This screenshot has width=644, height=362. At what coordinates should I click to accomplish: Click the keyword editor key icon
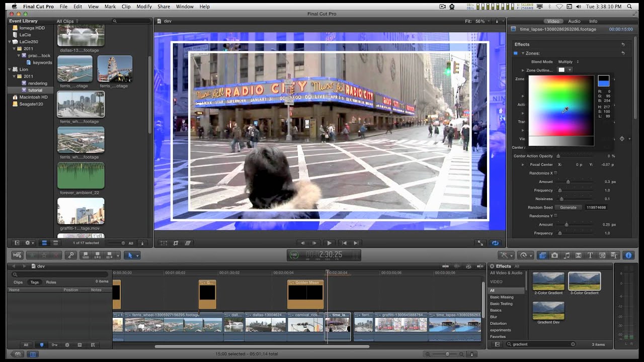point(71,255)
